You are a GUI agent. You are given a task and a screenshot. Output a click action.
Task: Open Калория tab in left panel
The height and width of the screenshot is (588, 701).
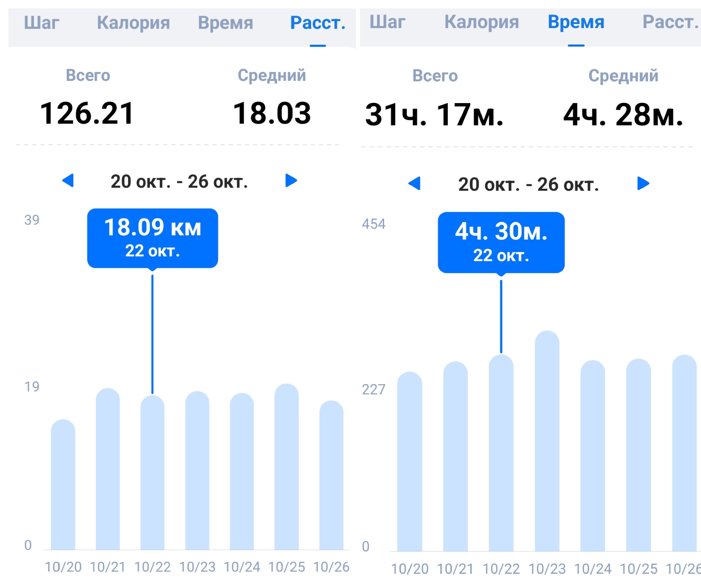(133, 23)
